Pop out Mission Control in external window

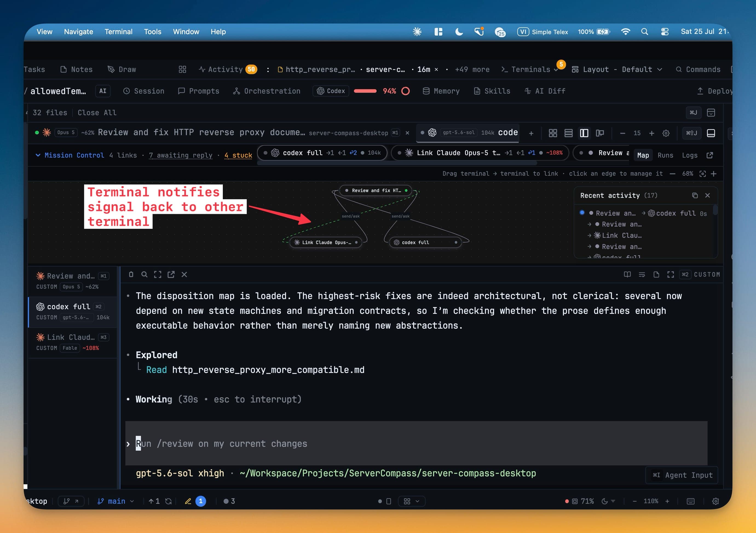pyautogui.click(x=709, y=155)
